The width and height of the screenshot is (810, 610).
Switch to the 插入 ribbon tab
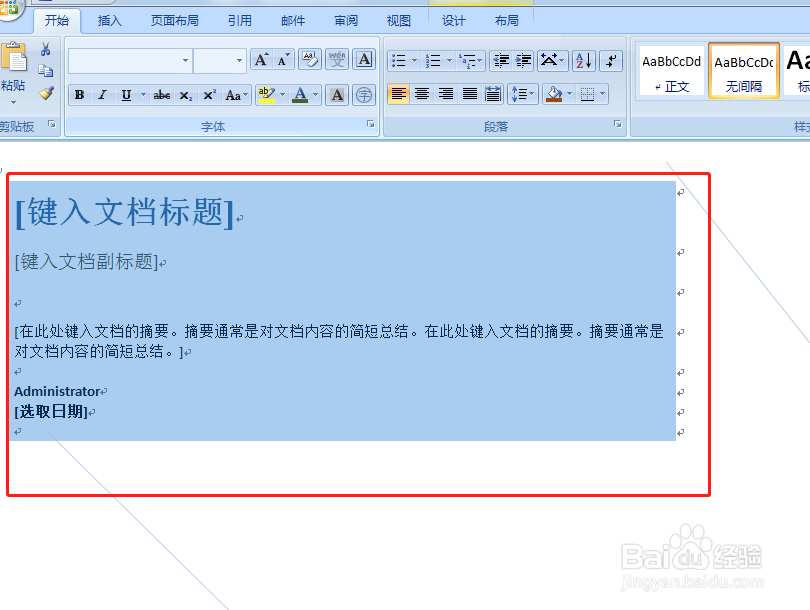108,19
